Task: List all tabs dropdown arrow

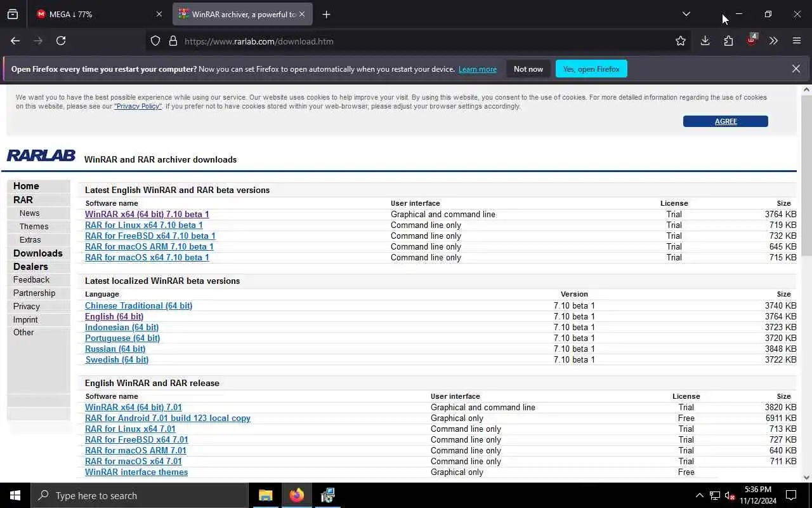Action: (x=686, y=14)
